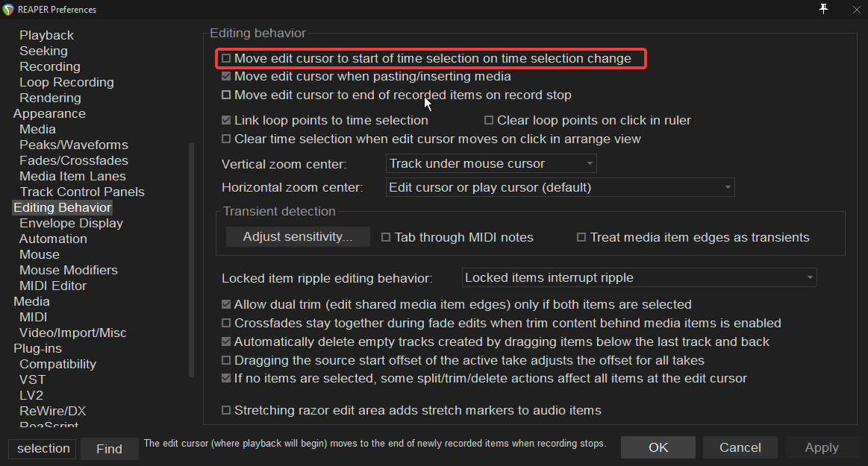
Task: Enable Tab through MIDI notes
Action: pyautogui.click(x=386, y=237)
